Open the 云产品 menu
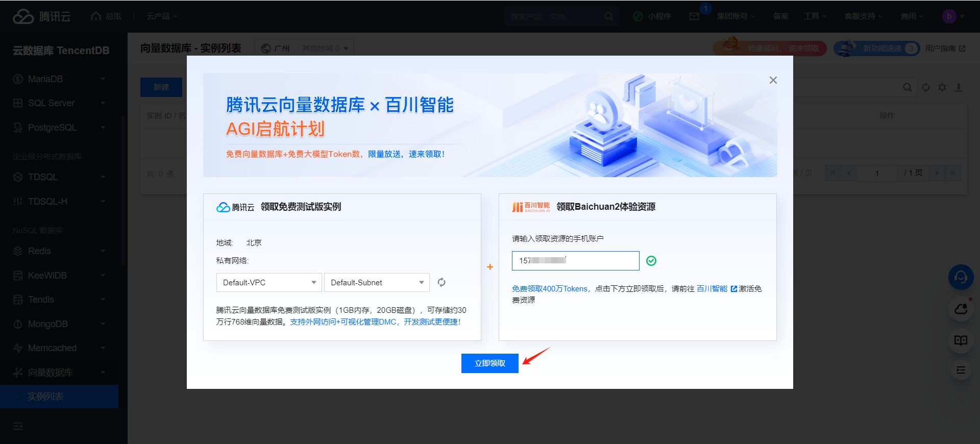This screenshot has width=980, height=444. [162, 16]
